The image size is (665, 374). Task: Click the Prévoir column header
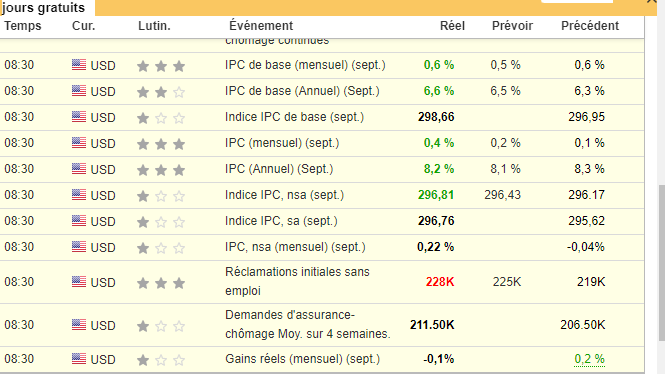point(512,26)
